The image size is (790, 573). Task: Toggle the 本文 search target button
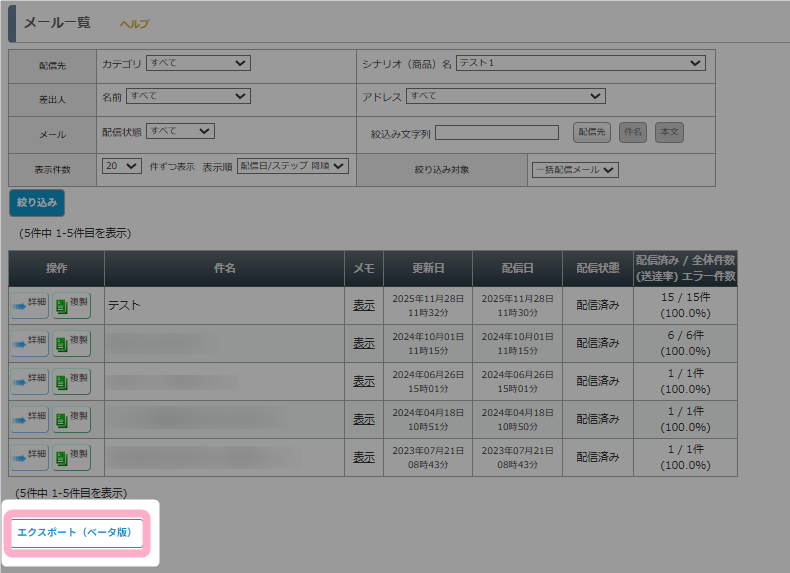[x=669, y=132]
